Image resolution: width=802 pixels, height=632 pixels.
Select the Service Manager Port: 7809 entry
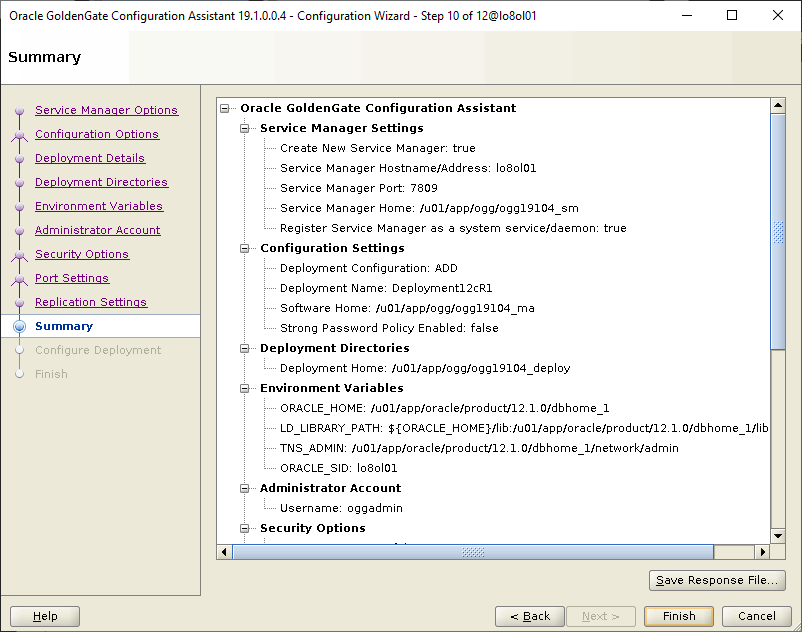(358, 188)
